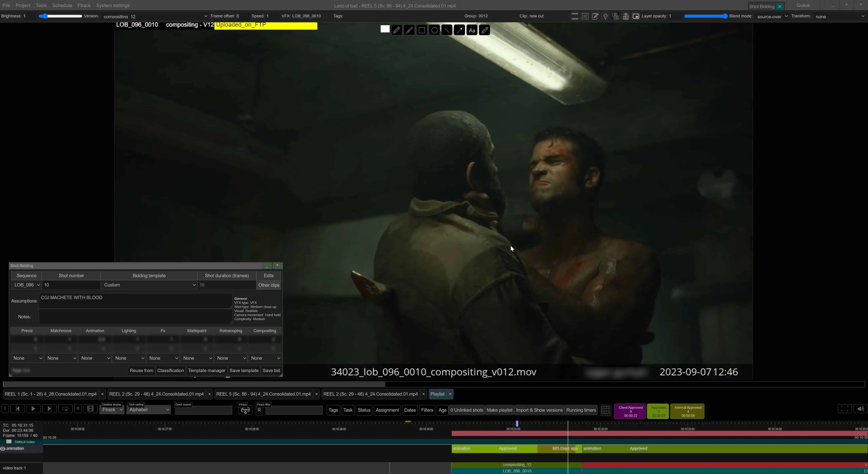Select the pencil annotation tool
868x474 pixels.
point(397,30)
